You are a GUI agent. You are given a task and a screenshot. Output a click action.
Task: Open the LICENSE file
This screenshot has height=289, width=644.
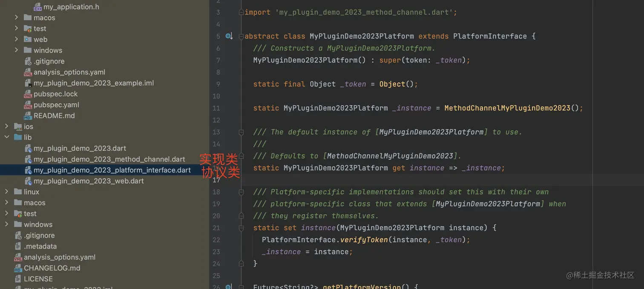click(x=38, y=279)
